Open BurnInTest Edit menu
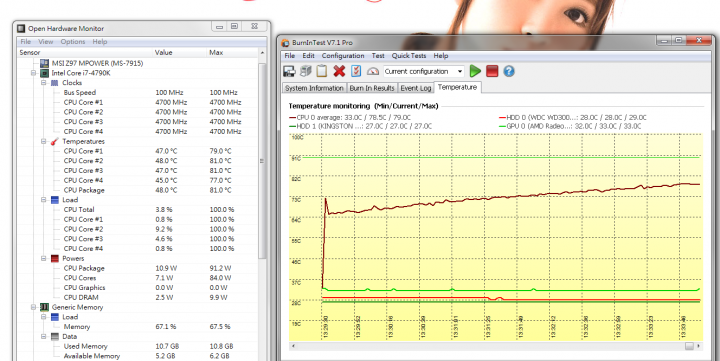Viewport: 720px width, 361px height. [308, 56]
